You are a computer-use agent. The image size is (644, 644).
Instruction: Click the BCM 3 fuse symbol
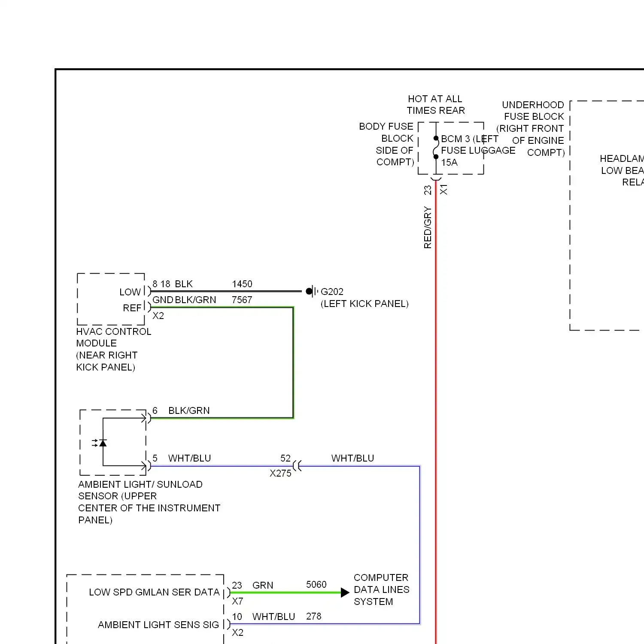[436, 148]
